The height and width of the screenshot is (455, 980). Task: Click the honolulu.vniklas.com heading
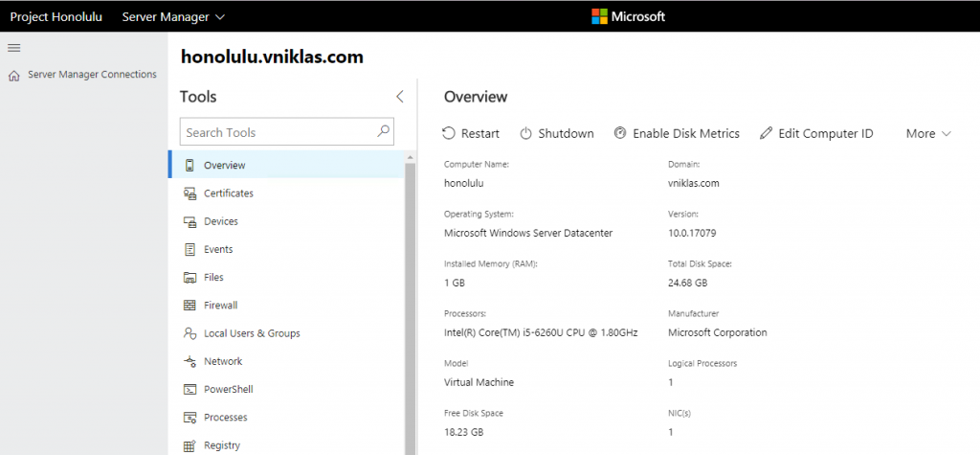pos(272,57)
